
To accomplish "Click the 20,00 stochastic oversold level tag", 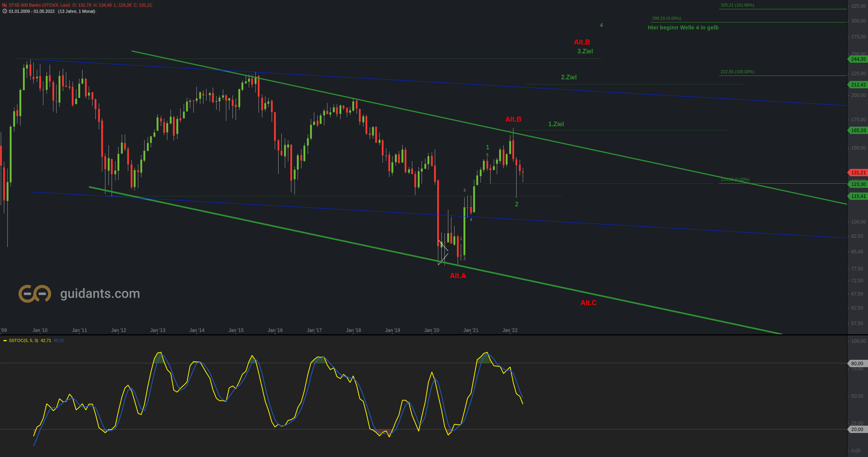I will [x=857, y=430].
